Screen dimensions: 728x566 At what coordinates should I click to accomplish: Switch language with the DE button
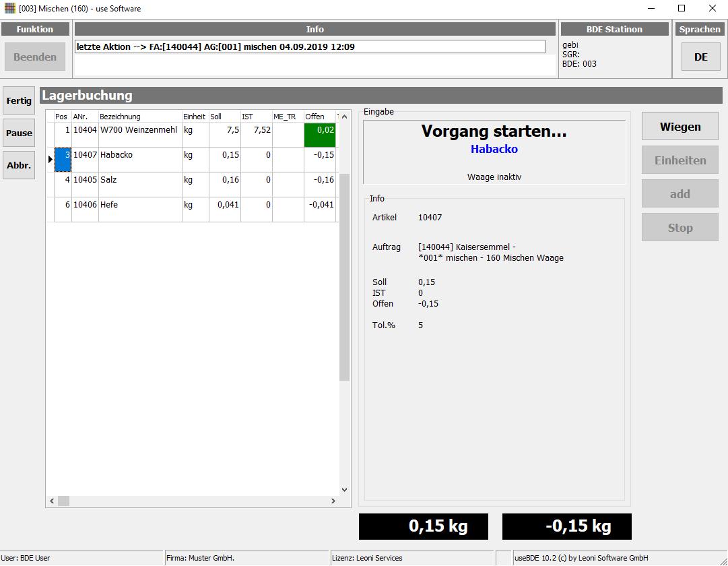coord(700,57)
